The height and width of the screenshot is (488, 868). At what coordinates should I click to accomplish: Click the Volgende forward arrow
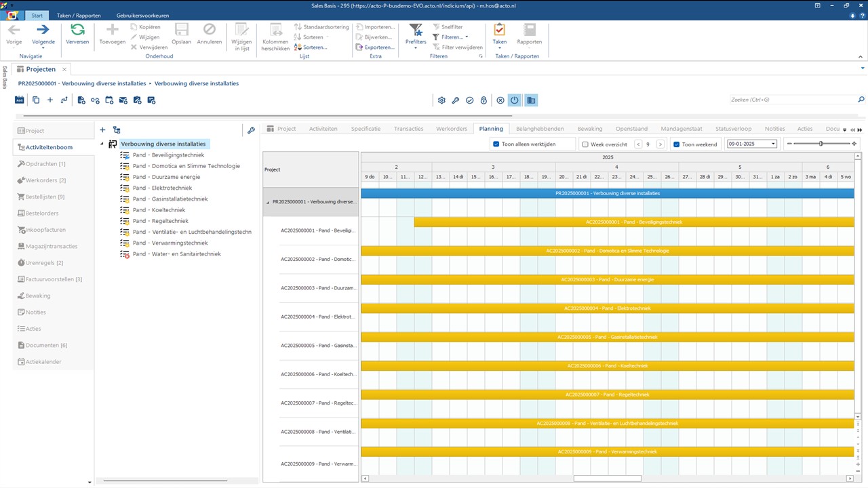point(43,30)
